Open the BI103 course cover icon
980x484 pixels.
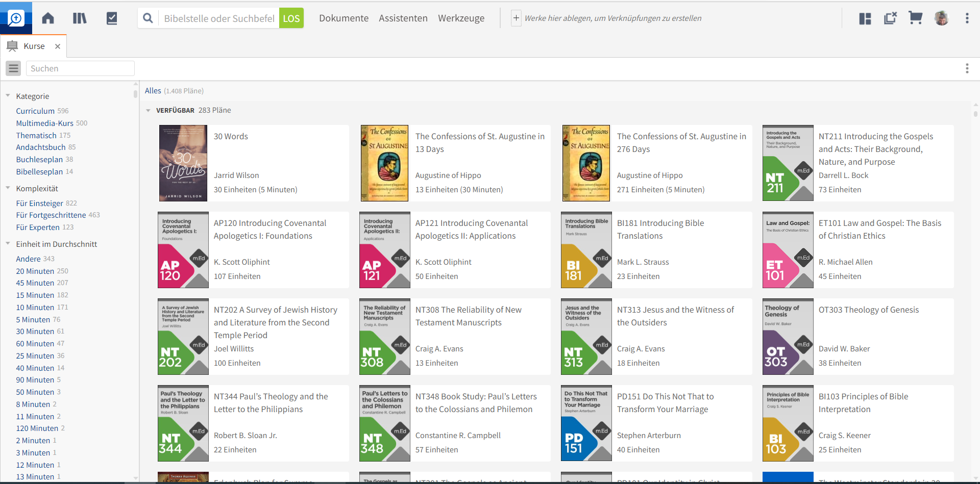click(x=788, y=423)
